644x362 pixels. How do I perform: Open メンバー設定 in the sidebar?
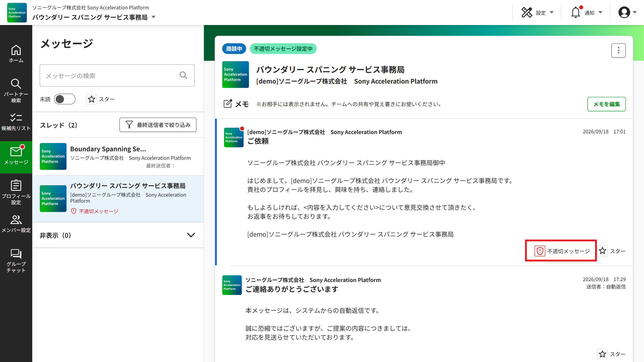[x=16, y=224]
